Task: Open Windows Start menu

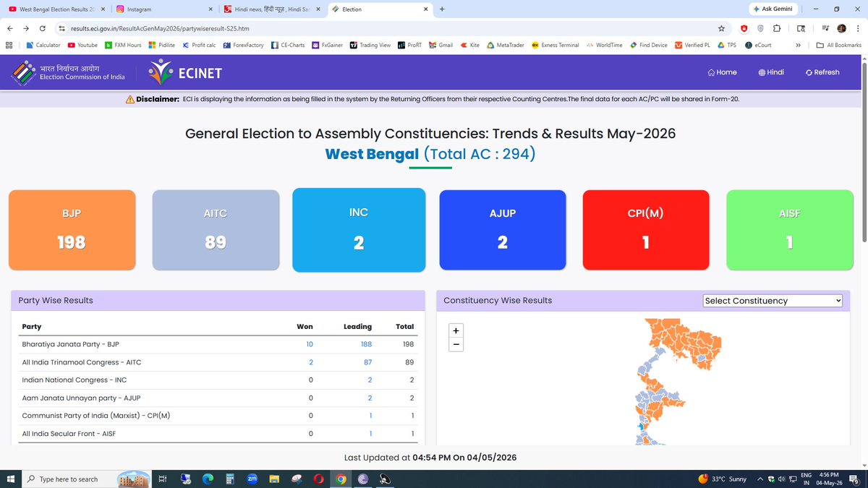Action: pyautogui.click(x=11, y=479)
